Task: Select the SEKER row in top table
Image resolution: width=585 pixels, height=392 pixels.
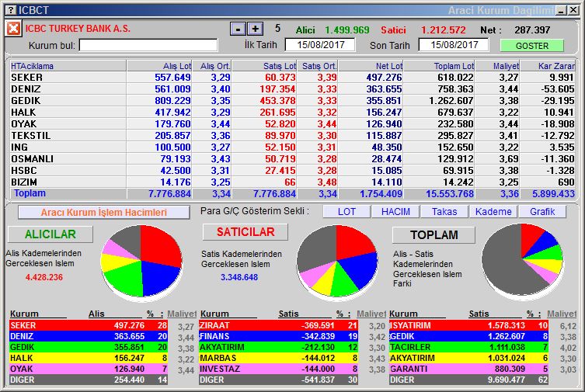Action: click(x=292, y=78)
